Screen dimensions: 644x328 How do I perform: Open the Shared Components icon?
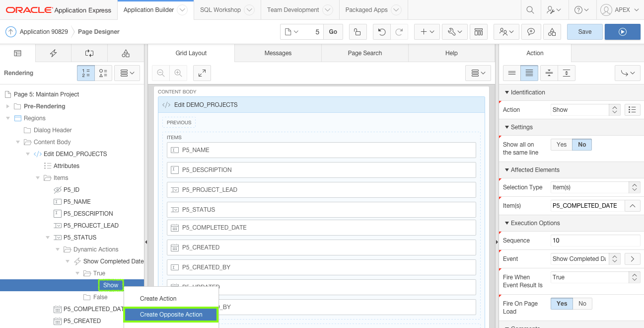[552, 32]
